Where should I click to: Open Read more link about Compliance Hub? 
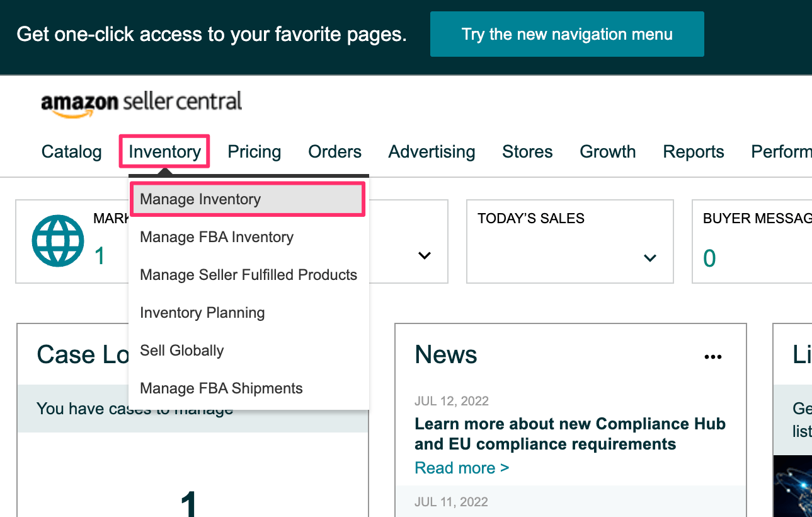[x=462, y=467]
